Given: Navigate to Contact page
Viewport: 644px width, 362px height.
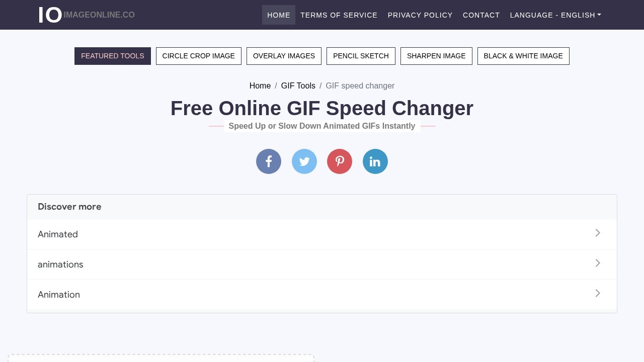Looking at the screenshot, I should click(481, 15).
